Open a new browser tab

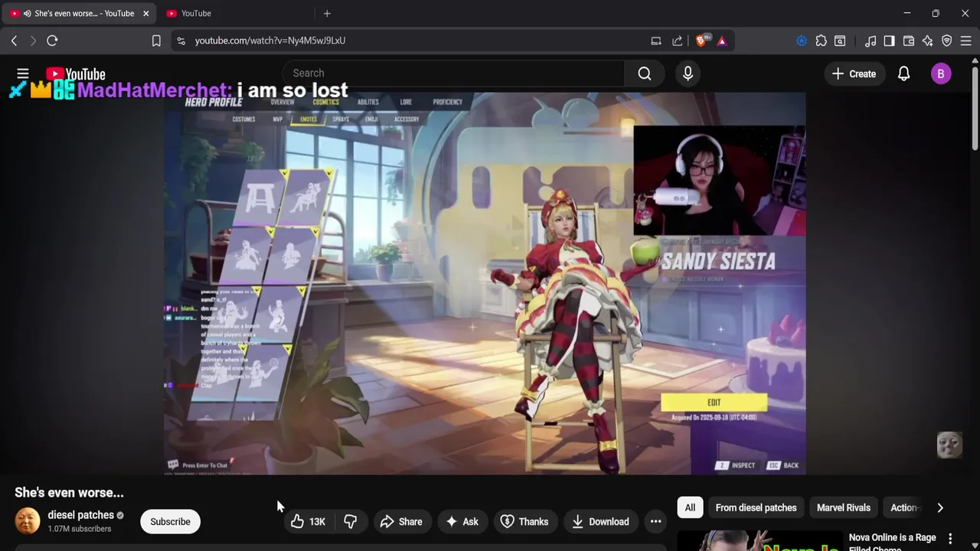pyautogui.click(x=327, y=13)
